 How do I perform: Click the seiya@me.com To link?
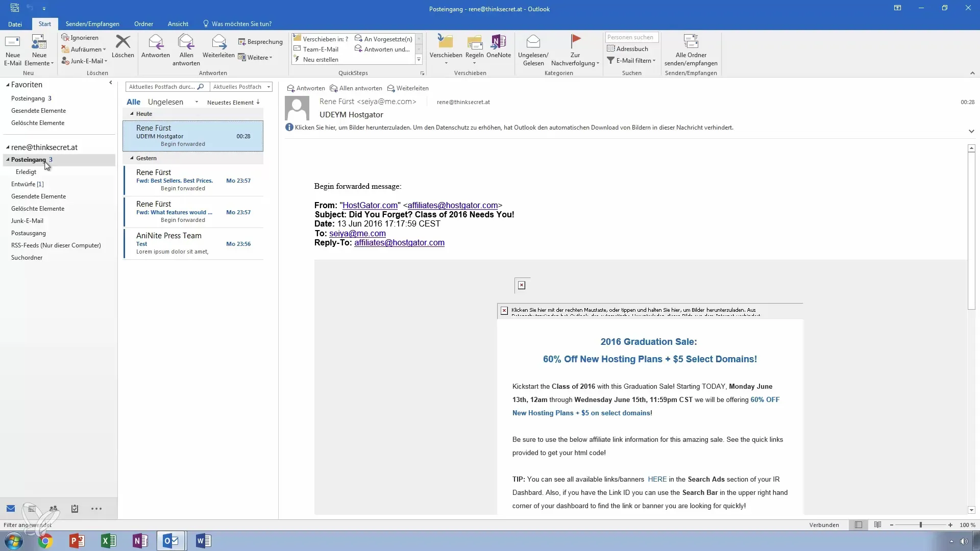point(357,234)
